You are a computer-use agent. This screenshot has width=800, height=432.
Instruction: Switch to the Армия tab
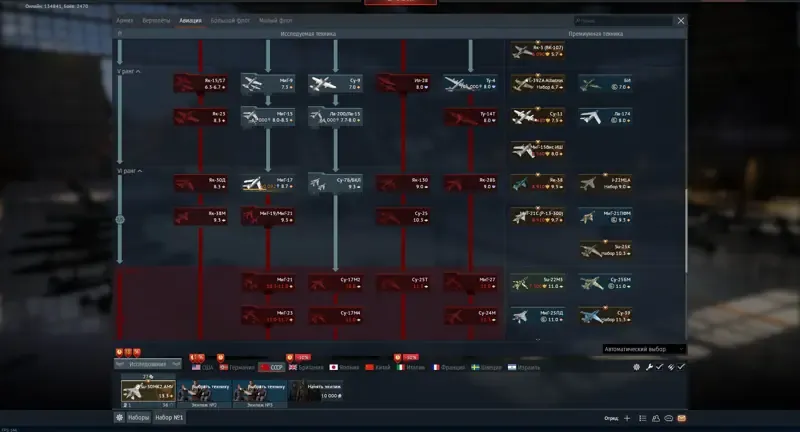click(x=124, y=20)
